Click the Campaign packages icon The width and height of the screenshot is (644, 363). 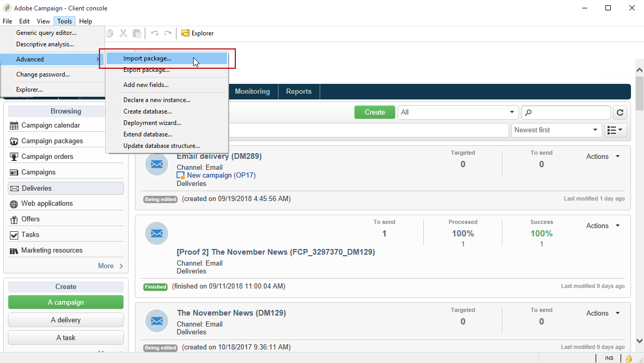(14, 141)
